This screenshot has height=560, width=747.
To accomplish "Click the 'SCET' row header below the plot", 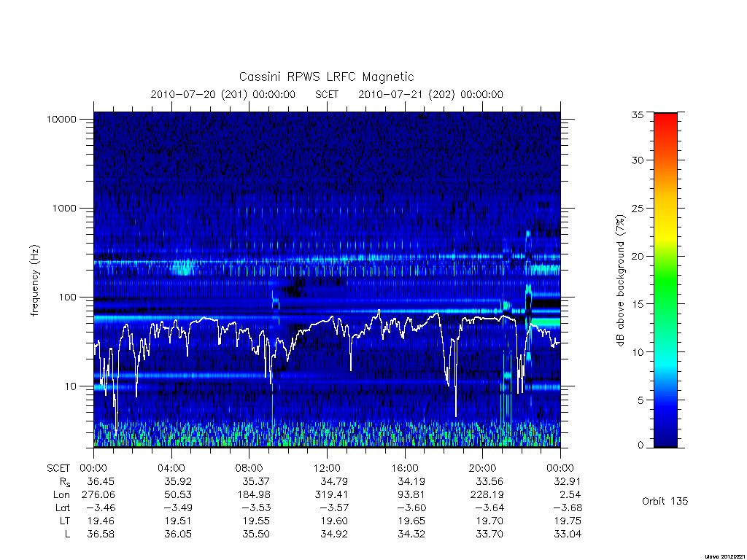I will click(x=58, y=468).
